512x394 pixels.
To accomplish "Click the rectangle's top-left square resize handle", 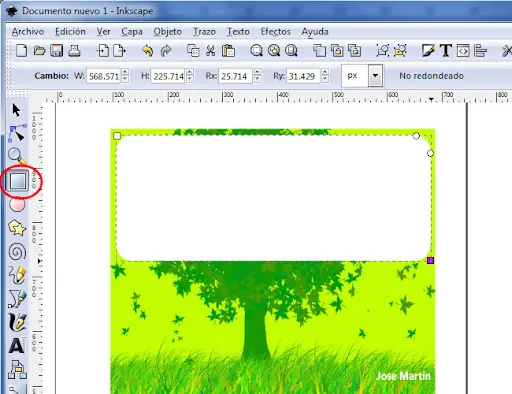I will coord(117,136).
